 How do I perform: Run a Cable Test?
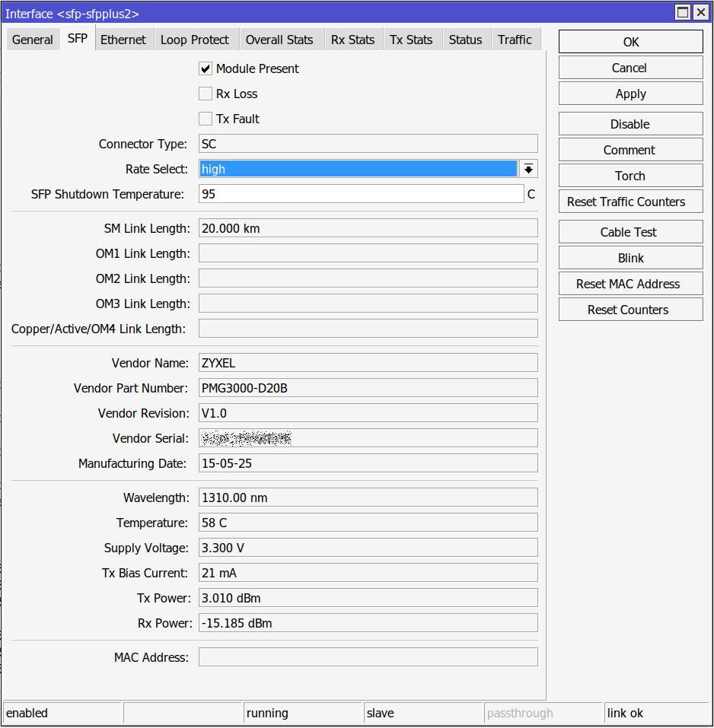630,231
